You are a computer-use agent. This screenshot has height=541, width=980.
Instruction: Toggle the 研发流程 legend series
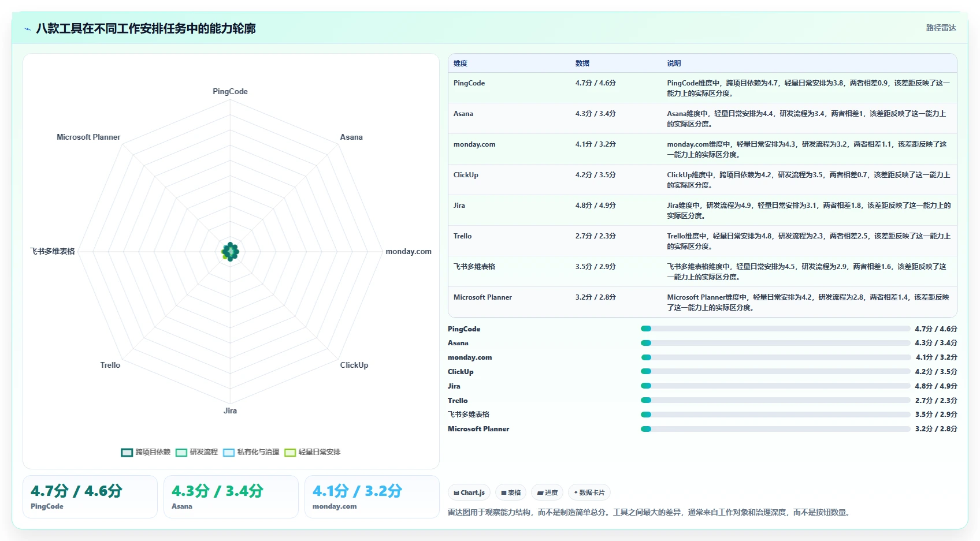(196, 452)
